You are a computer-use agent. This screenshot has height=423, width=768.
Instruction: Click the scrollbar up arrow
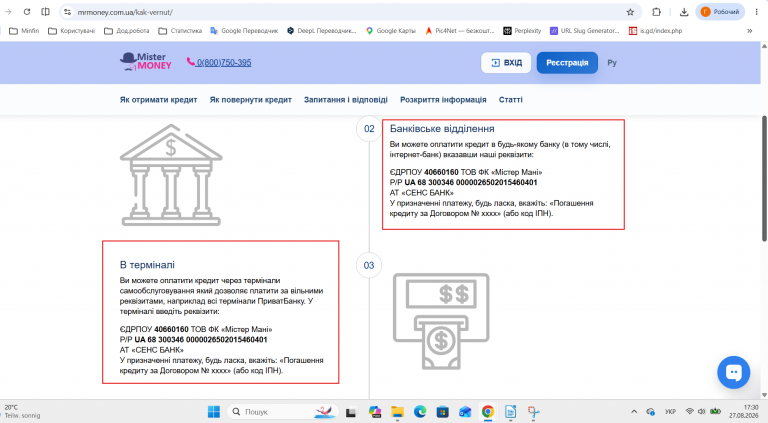click(x=764, y=46)
